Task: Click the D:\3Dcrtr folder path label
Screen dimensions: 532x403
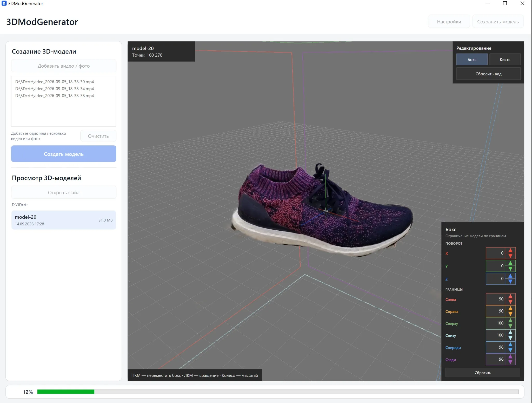Action: (x=20, y=205)
